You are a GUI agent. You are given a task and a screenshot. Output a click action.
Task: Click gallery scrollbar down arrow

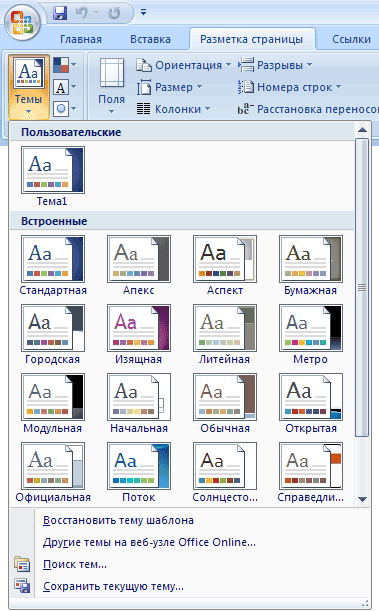click(362, 499)
